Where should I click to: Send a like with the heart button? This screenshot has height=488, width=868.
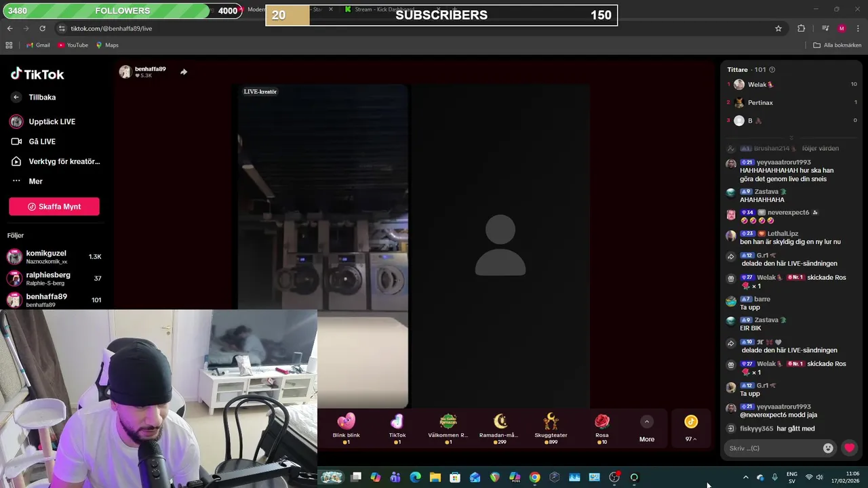[x=849, y=448]
